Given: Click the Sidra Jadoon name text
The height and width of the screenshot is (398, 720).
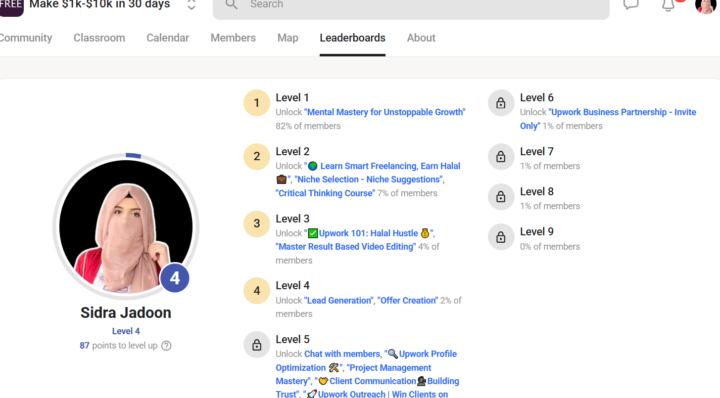Looking at the screenshot, I should (x=126, y=313).
